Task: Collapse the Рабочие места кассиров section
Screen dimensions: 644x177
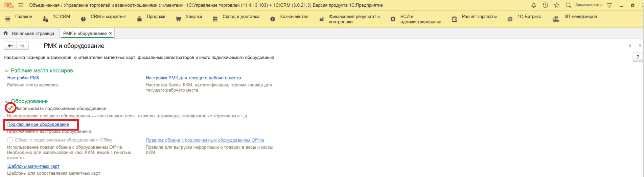Action: (6, 71)
